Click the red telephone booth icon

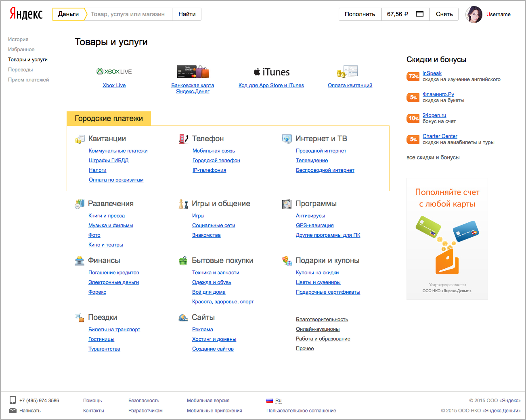pyautogui.click(x=183, y=139)
